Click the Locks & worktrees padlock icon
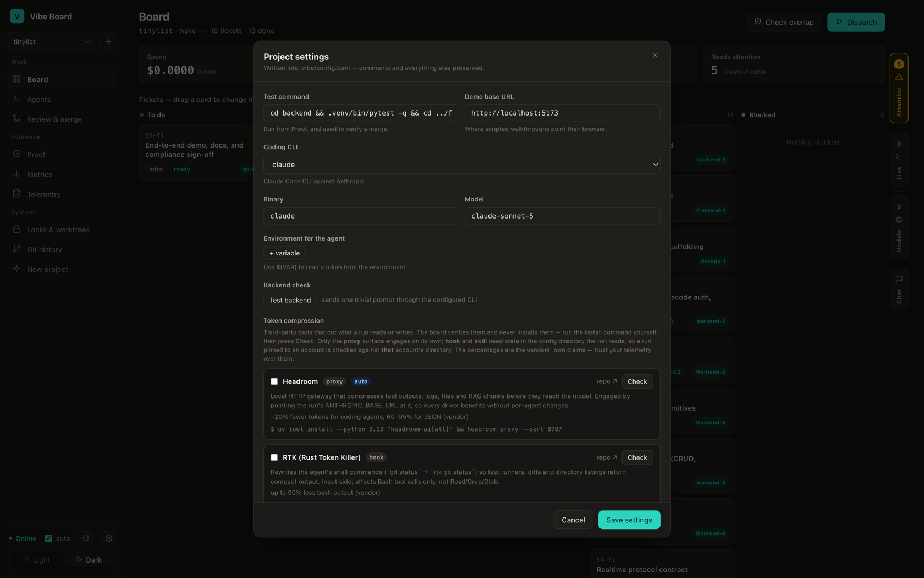 pyautogui.click(x=16, y=229)
